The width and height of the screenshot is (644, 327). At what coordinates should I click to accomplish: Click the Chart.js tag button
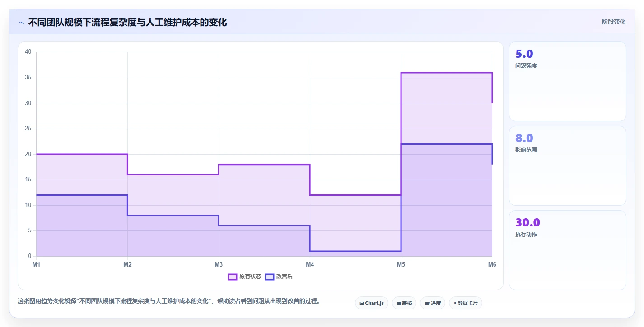pos(371,303)
